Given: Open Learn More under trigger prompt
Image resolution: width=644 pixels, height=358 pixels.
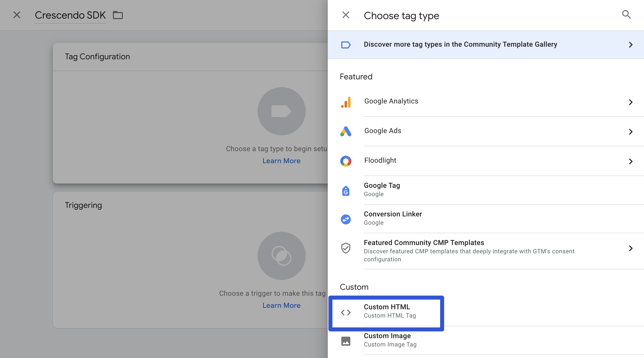Looking at the screenshot, I should pos(281,306).
